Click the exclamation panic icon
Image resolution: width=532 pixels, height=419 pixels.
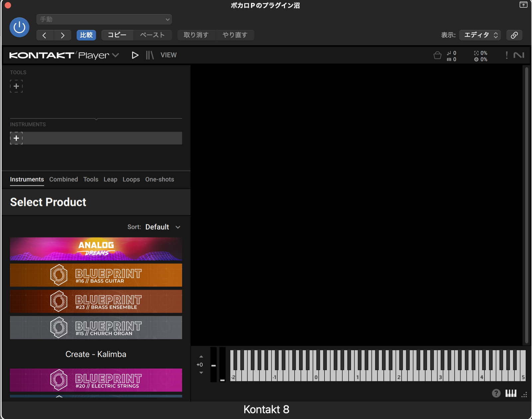[x=506, y=55]
